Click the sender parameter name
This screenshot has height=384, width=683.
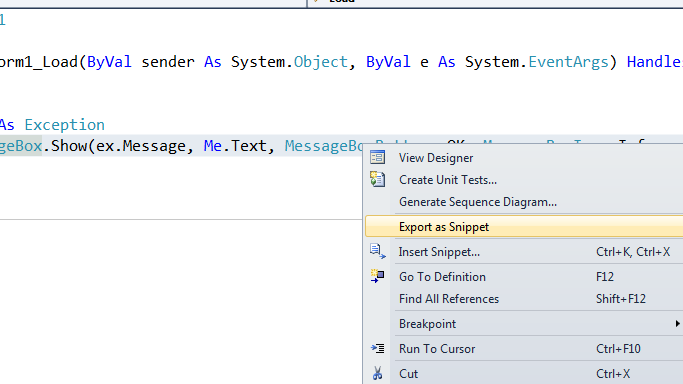point(168,62)
